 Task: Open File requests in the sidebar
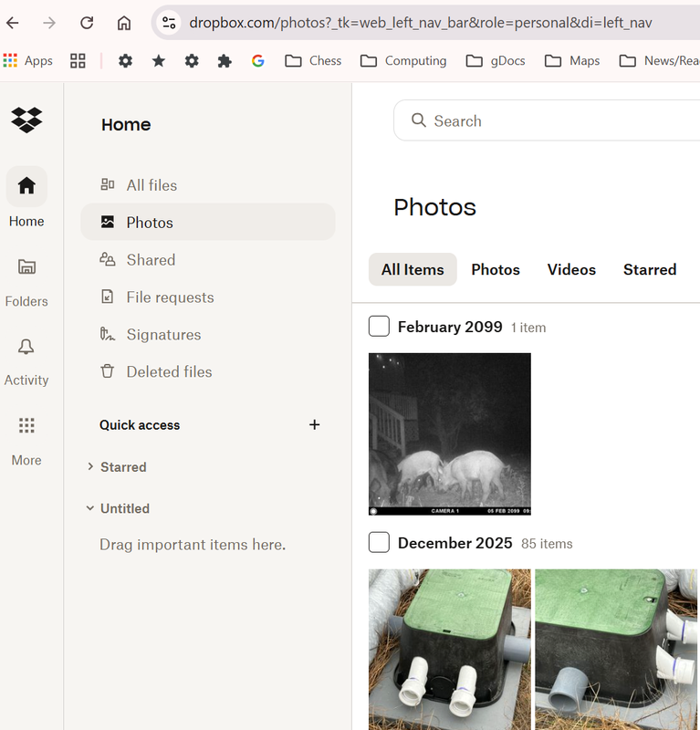170,297
